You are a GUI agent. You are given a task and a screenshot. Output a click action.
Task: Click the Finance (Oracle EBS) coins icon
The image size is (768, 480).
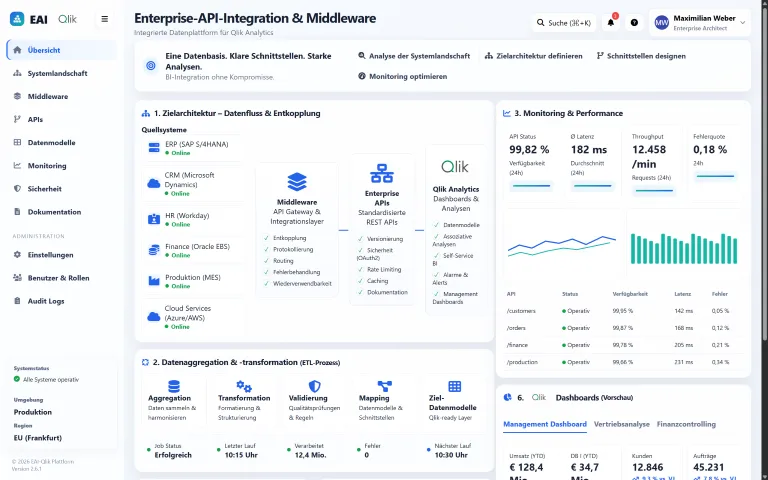pos(154,250)
